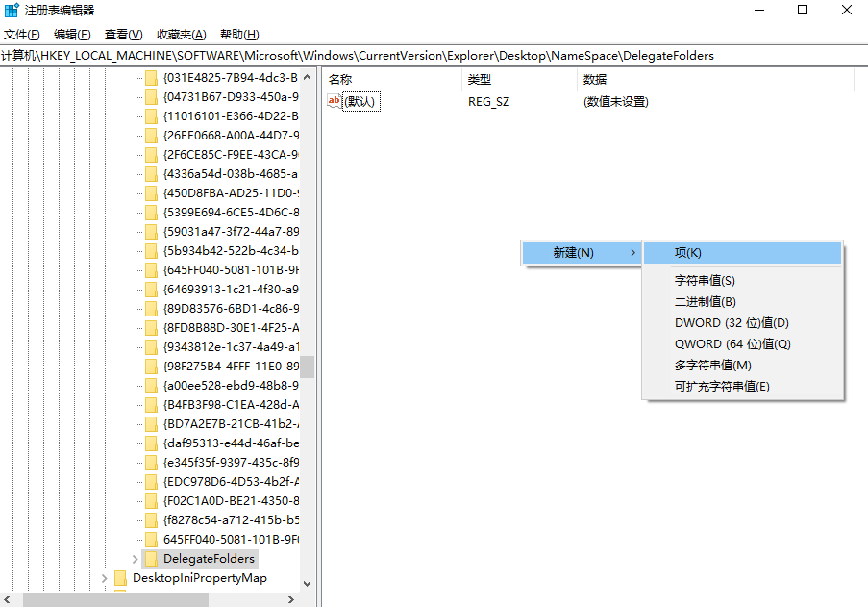Image resolution: width=868 pixels, height=607 pixels.
Task: Click folder icon of {98F275B4-4FFF-11E0 key
Action: click(151, 367)
